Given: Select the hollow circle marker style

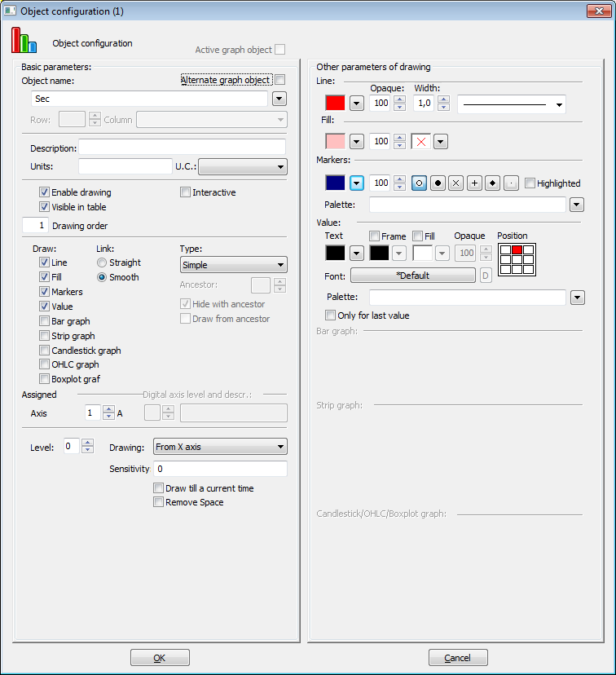Looking at the screenshot, I should (x=420, y=183).
